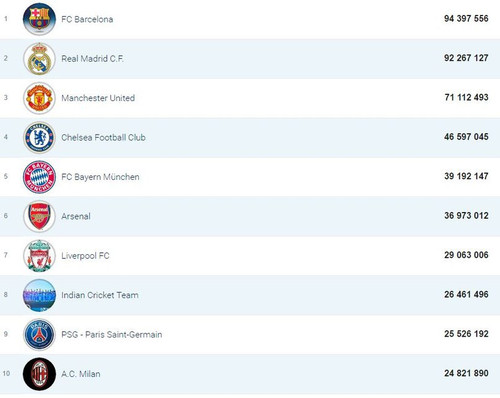Open the Indian Cricket Team photo thumbnail
Screen dimensions: 500x398
point(39,295)
